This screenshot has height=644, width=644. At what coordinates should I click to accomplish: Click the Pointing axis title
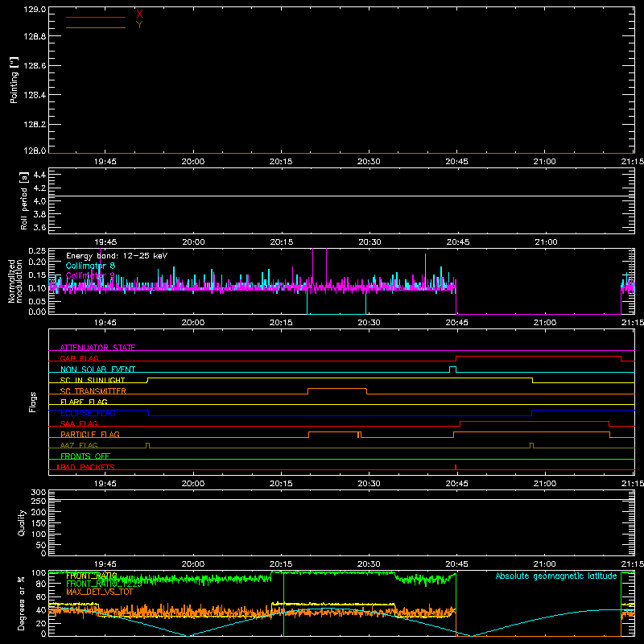click(x=14, y=80)
